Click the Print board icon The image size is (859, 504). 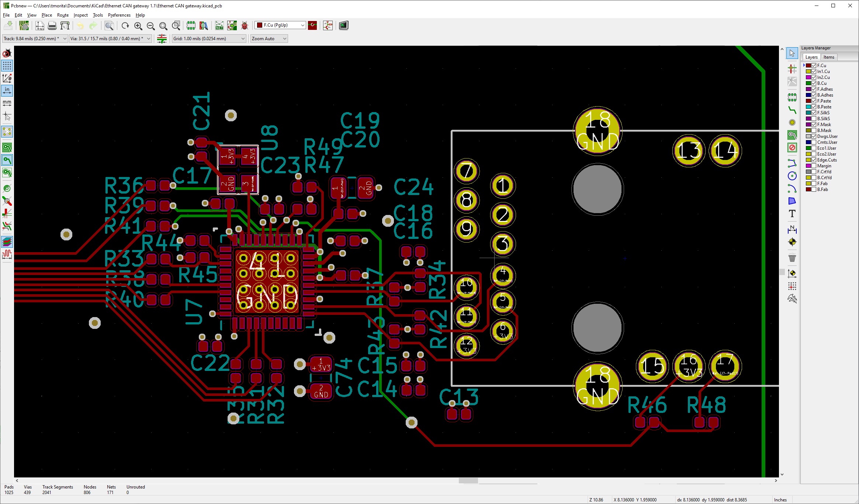pos(52,25)
